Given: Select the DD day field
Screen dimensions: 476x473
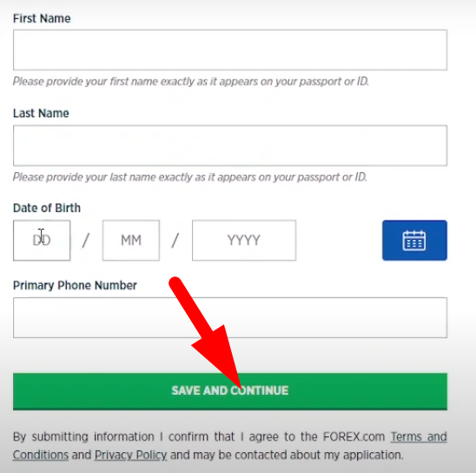Looking at the screenshot, I should click(42, 240).
